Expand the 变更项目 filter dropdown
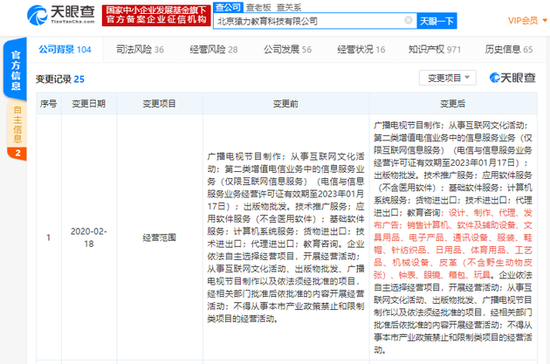Screen dimensions: 550x364 pos(448,78)
